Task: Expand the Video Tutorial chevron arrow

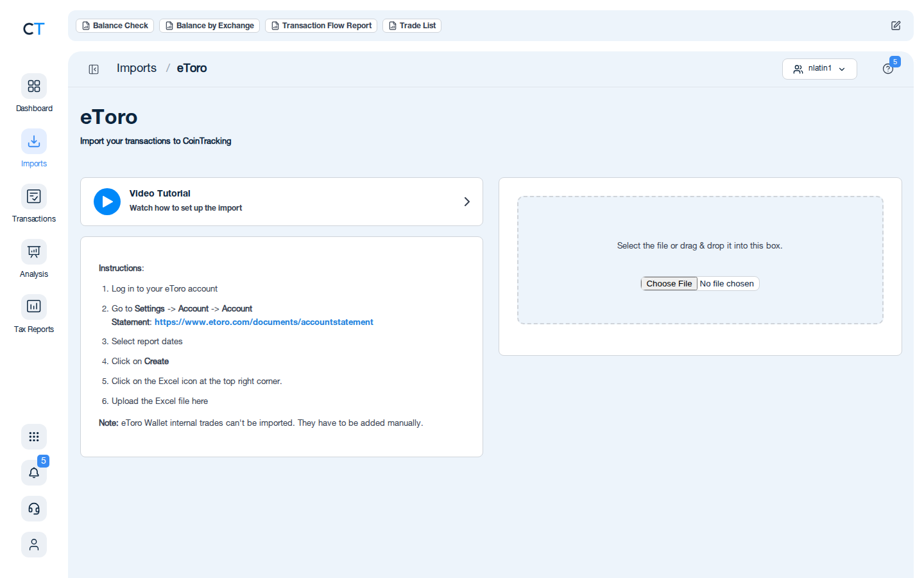Action: point(467,202)
